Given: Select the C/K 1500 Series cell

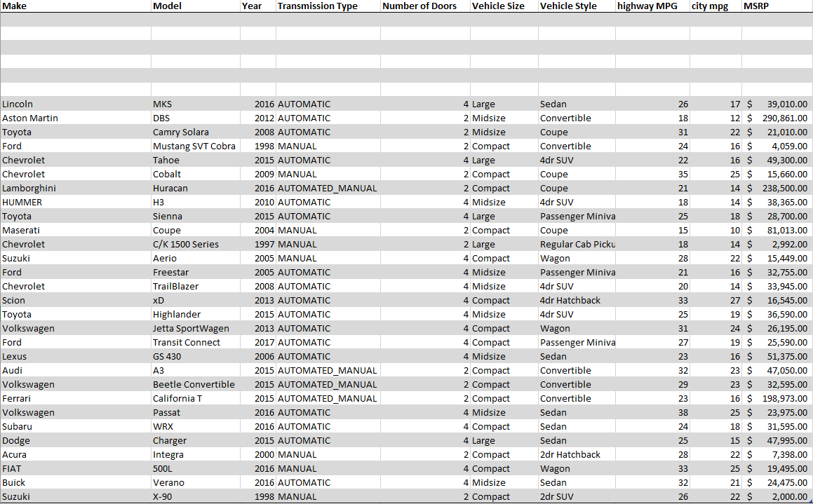Looking at the screenshot, I should (x=196, y=244).
